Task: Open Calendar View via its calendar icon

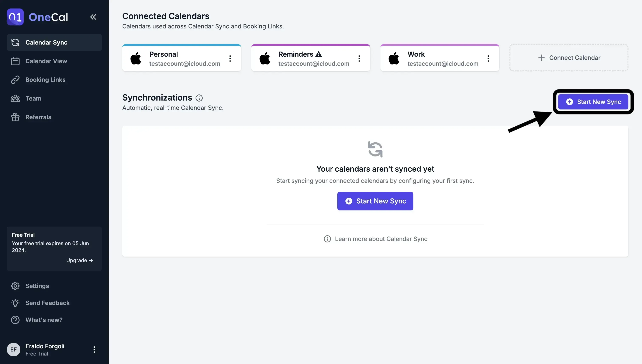Action: coord(15,61)
